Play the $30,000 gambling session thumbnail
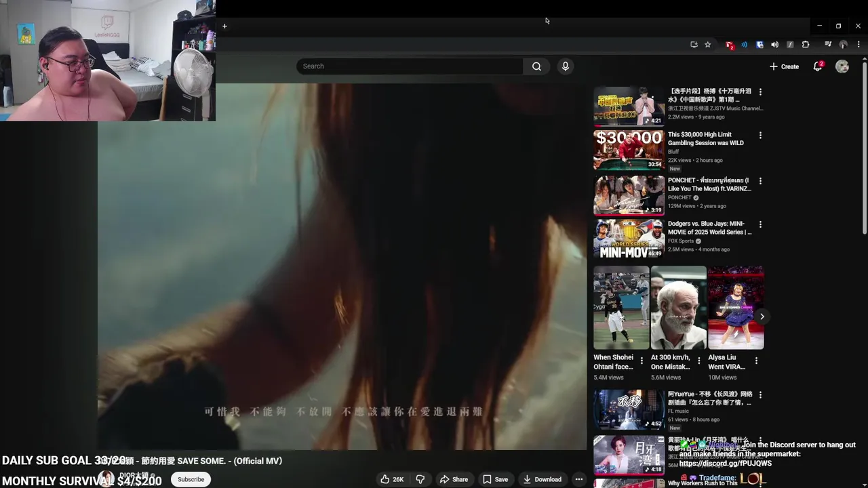Image resolution: width=868 pixels, height=488 pixels. tap(629, 150)
